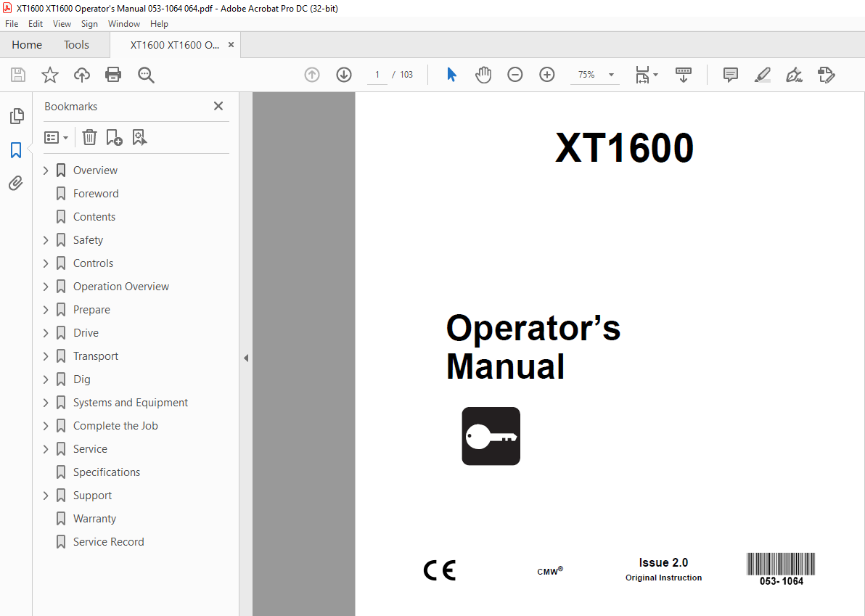
Task: Open the bookmarks options dropdown
Action: (57, 137)
